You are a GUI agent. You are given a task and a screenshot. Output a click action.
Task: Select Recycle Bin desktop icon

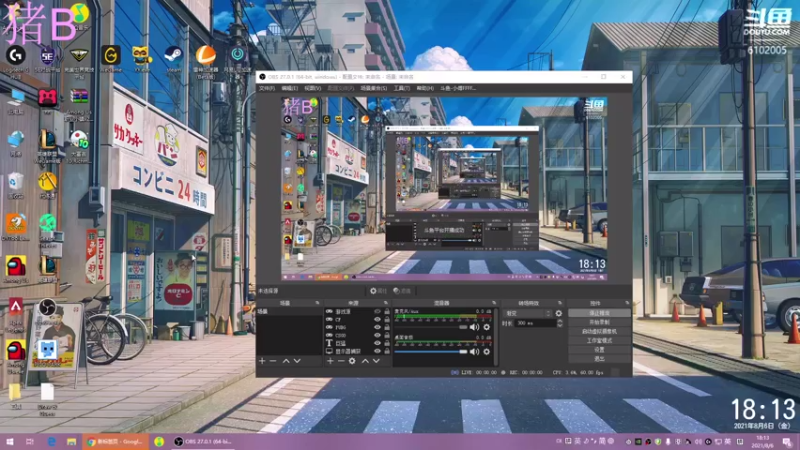(16, 185)
